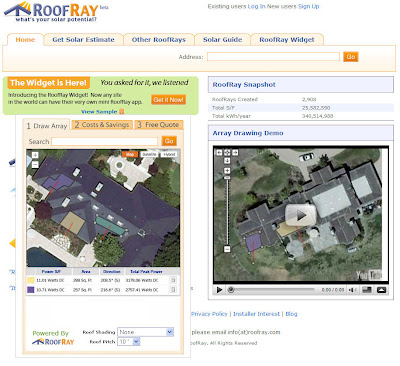This screenshot has width=400, height=366.
Task: Switch widget map to Map view
Action: tap(130, 154)
